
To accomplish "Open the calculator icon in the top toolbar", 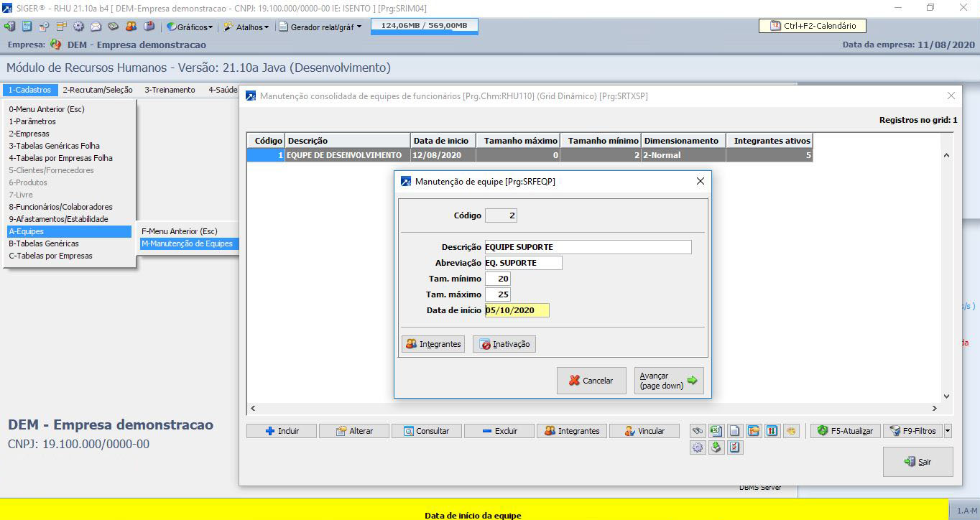I will click(27, 27).
